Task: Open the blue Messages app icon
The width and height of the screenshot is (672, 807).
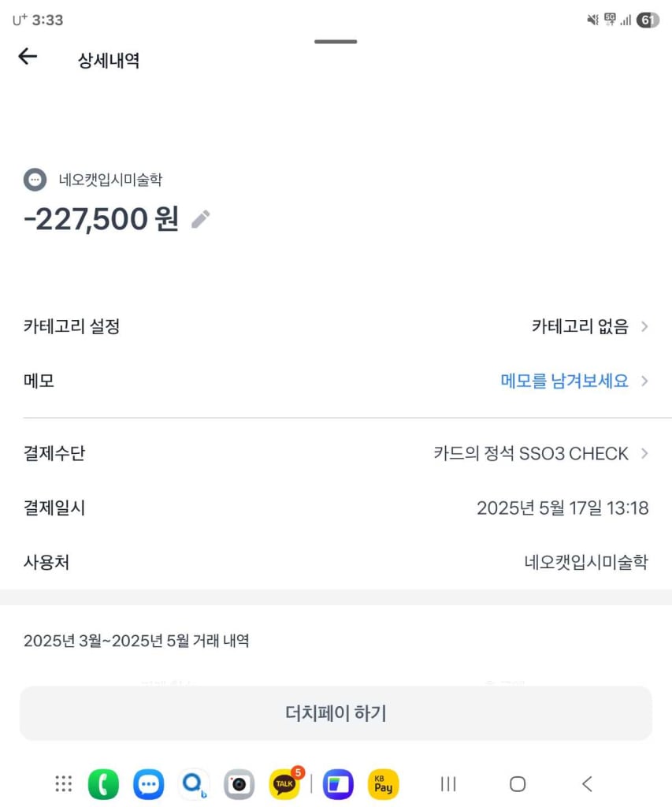Action: 149,784
